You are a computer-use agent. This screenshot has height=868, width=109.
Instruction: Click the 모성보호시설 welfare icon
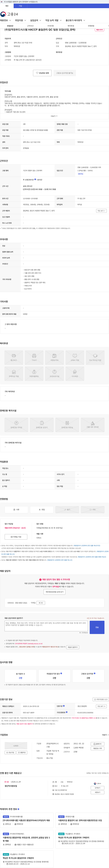(54, 374)
